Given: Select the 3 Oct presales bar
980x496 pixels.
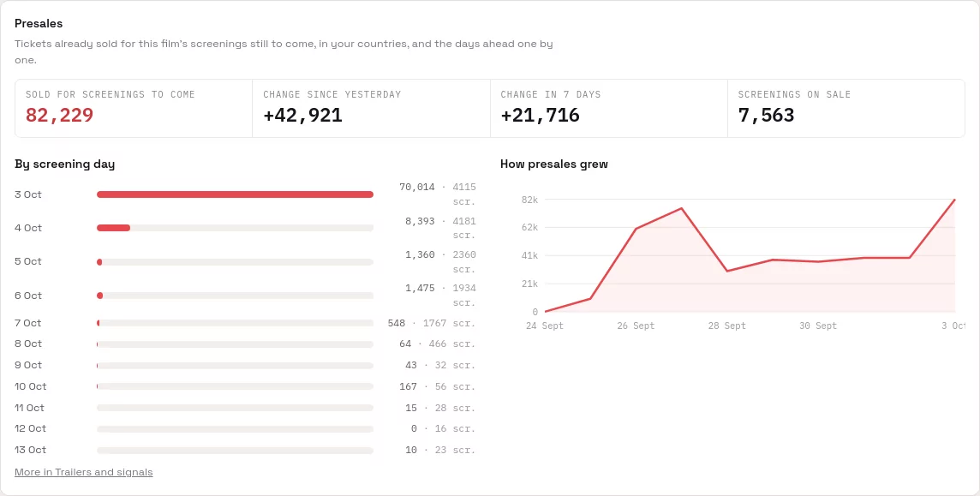Looking at the screenshot, I should point(235,195).
